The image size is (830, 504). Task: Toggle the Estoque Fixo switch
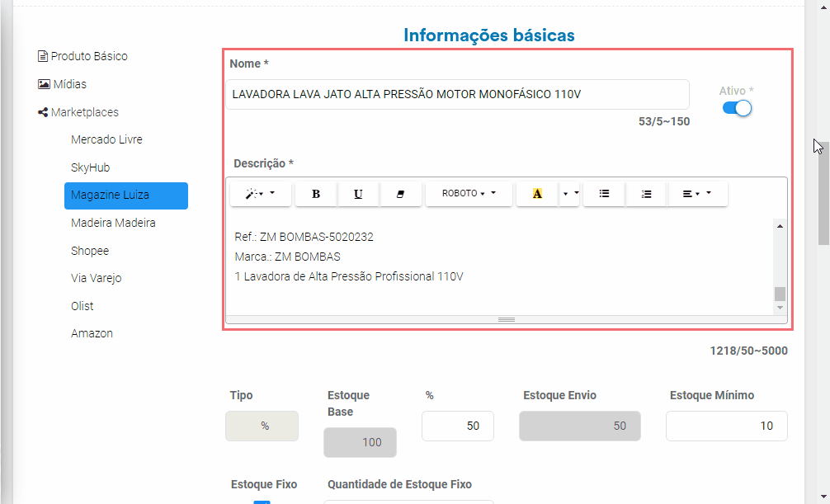262,502
